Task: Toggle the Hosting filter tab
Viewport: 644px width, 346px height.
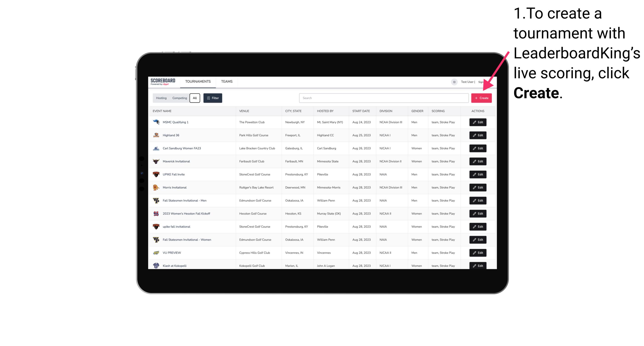Action: tap(161, 98)
